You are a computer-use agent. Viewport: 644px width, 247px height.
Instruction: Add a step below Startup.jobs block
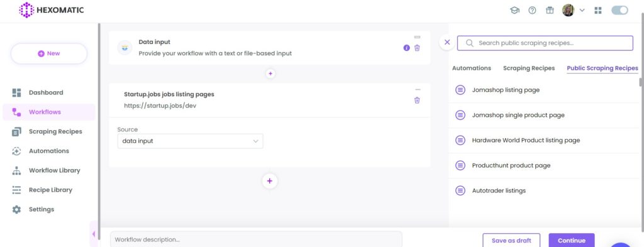270,181
